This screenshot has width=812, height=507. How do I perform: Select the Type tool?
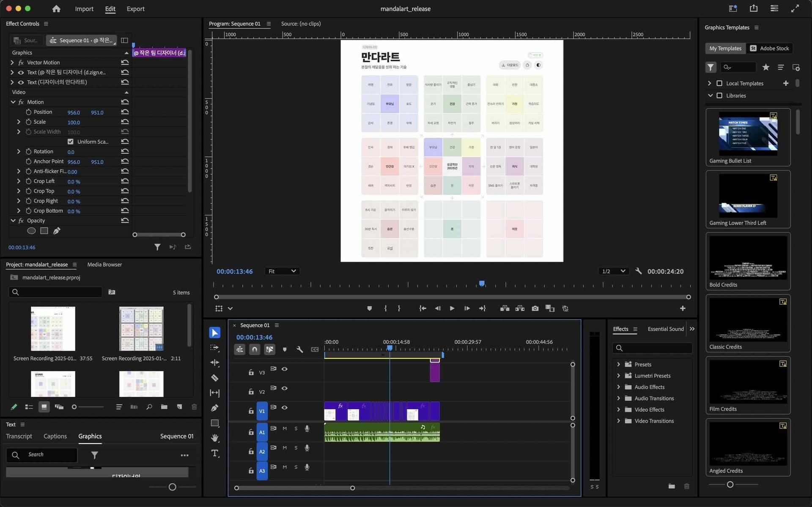pos(214,453)
